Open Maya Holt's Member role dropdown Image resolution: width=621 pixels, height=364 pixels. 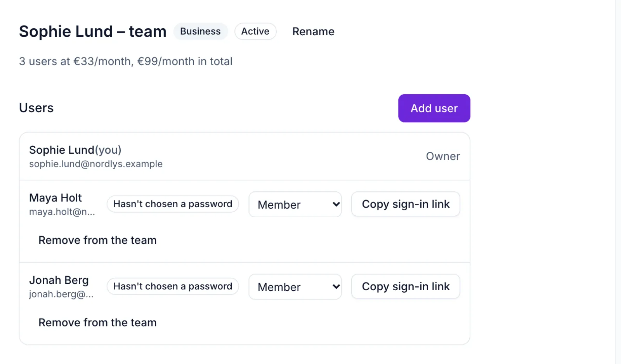click(295, 204)
